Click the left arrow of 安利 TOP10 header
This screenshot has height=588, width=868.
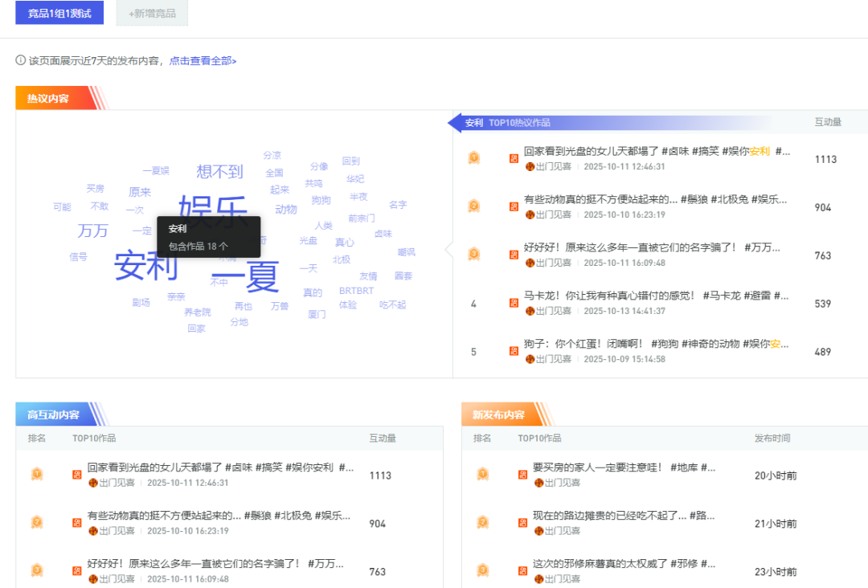click(x=454, y=123)
